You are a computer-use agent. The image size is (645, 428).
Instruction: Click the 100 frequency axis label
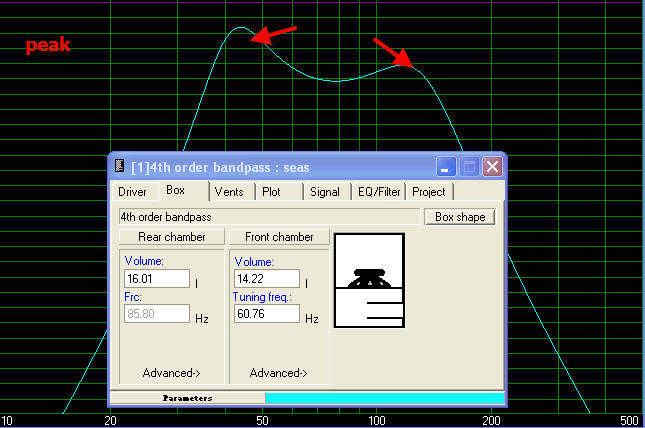pyautogui.click(x=376, y=421)
